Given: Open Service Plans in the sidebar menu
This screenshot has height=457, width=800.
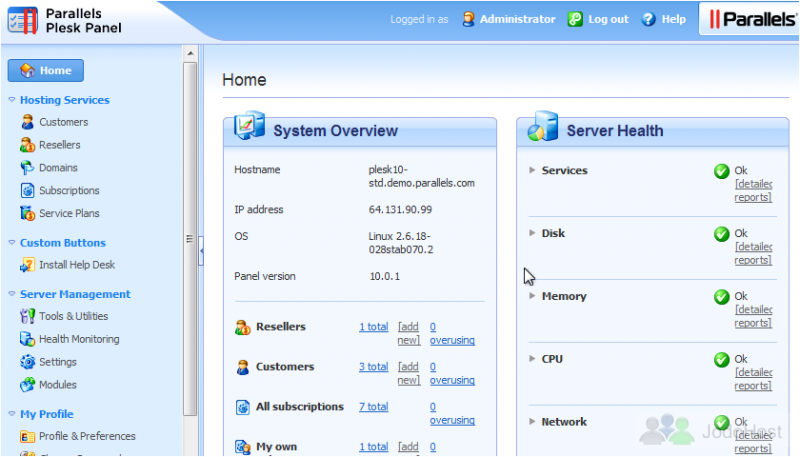Looking at the screenshot, I should 69,213.
